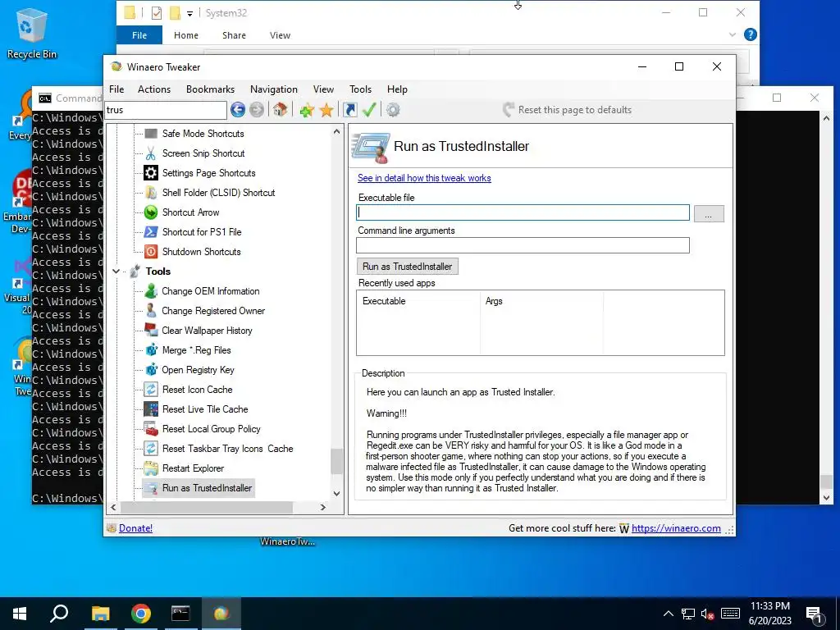The image size is (840, 630).
Task: Click the Run as TrustedInstaller button
Action: (x=407, y=267)
